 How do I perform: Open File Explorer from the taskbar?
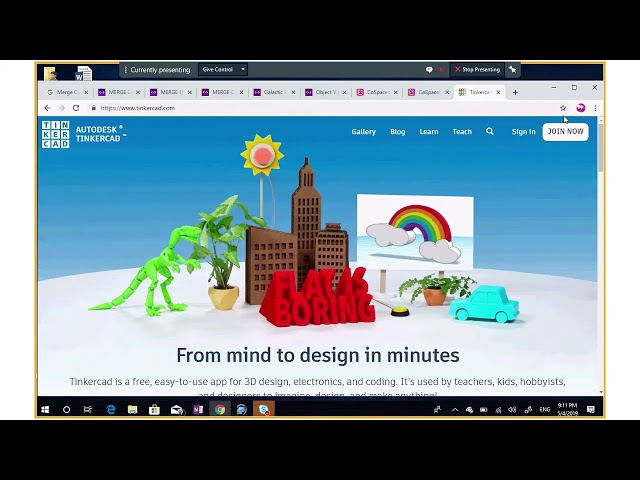tap(132, 409)
